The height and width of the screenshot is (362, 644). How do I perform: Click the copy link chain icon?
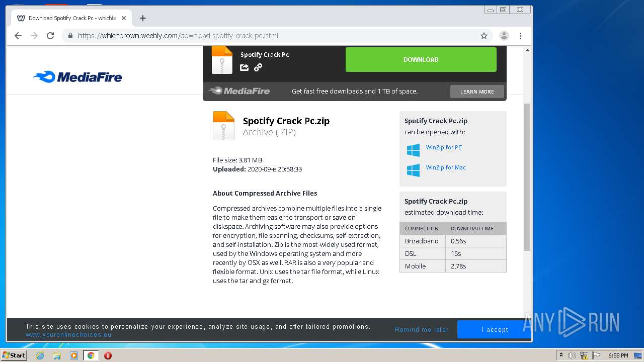click(x=258, y=67)
